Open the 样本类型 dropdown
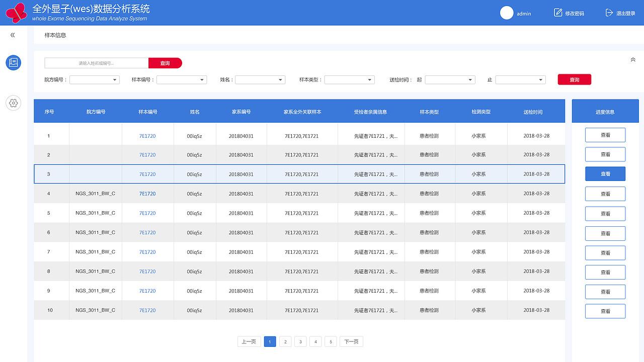 [350, 79]
